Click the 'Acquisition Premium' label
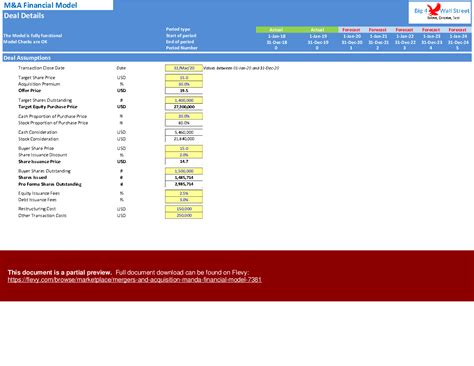This screenshot has width=474, height=366. pyautogui.click(x=39, y=84)
